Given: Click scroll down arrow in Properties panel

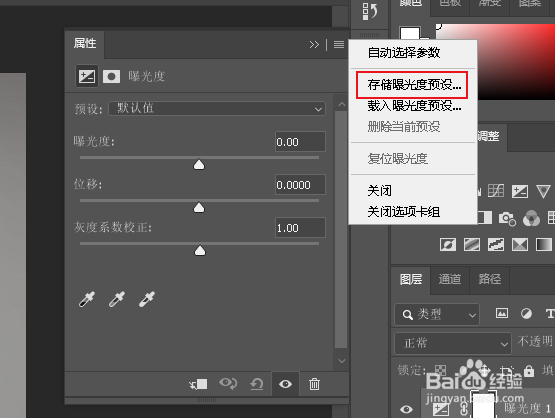Looking at the screenshot, I should click(342, 361).
